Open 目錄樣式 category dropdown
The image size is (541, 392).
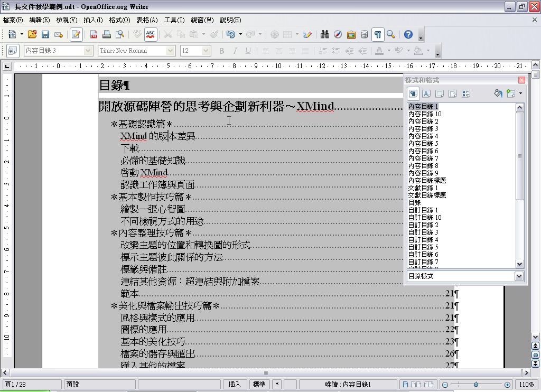[519, 276]
